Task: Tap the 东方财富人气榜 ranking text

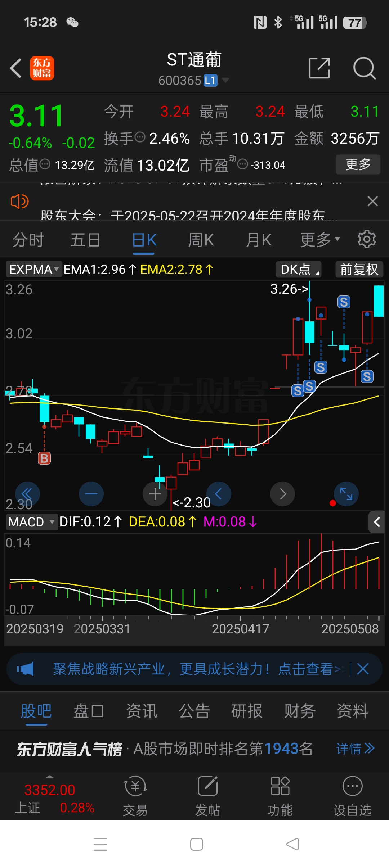Action: tap(69, 749)
